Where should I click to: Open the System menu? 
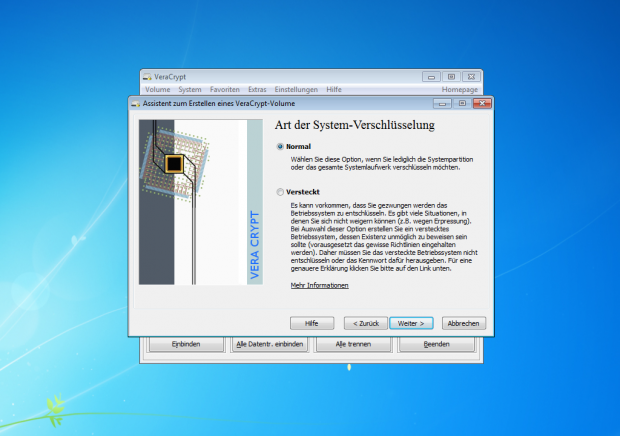coord(189,89)
